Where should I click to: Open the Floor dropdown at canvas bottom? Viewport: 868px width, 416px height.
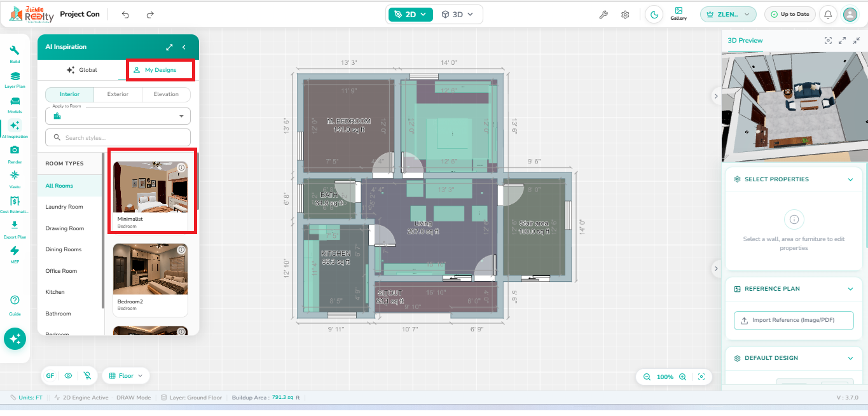pos(126,376)
